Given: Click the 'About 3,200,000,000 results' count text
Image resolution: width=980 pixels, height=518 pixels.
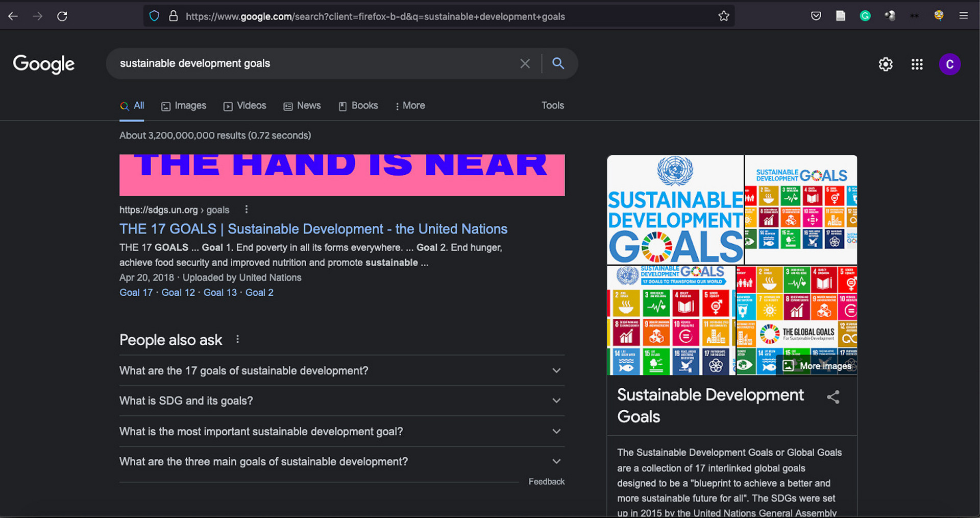Looking at the screenshot, I should (x=215, y=135).
